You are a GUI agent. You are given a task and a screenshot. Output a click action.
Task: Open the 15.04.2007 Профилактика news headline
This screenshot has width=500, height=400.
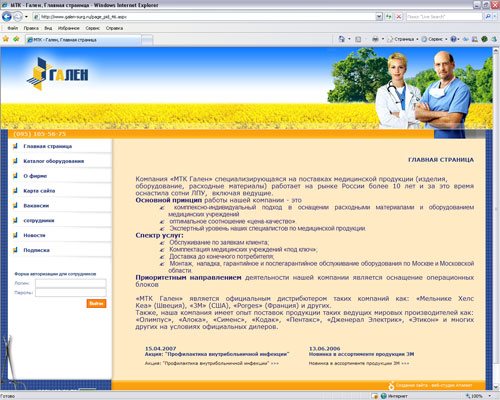pyautogui.click(x=217, y=354)
